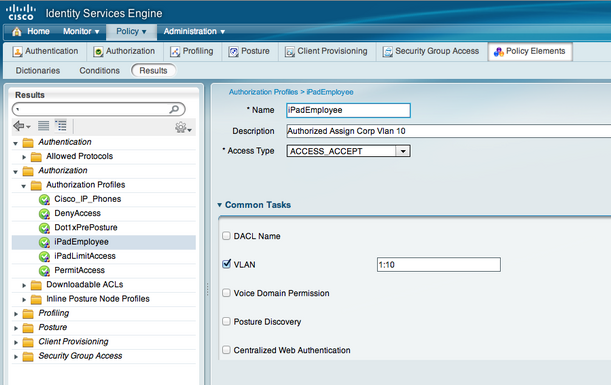This screenshot has height=385, width=611.
Task: Open the Access Type dropdown
Action: (x=403, y=151)
